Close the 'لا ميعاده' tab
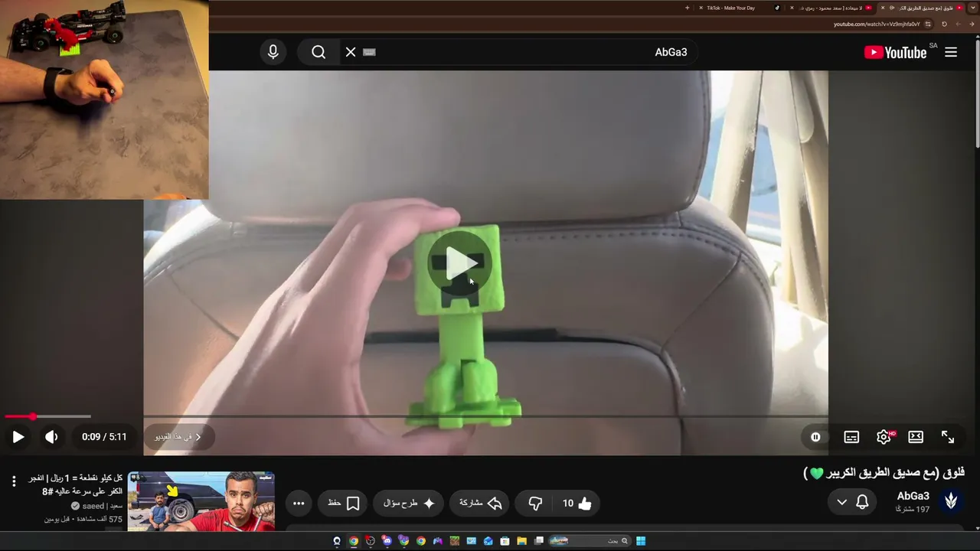Viewport: 980px width, 551px height. coord(791,8)
